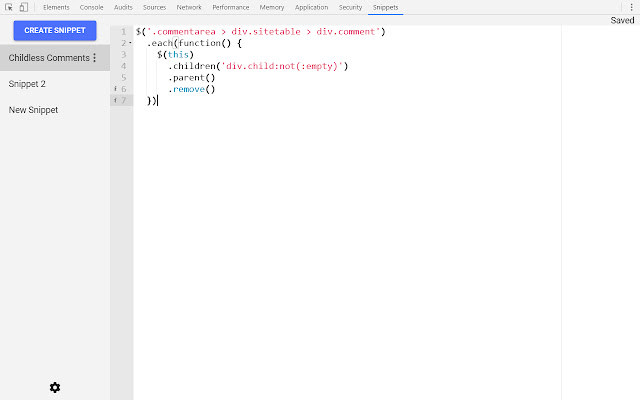This screenshot has height=400, width=640.
Task: Select the Snippets tab
Action: (385, 7)
